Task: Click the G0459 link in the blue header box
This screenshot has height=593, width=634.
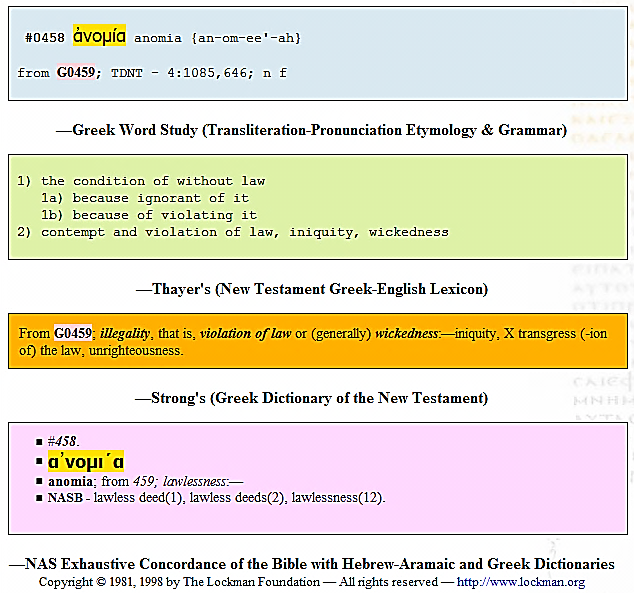Action: point(75,73)
